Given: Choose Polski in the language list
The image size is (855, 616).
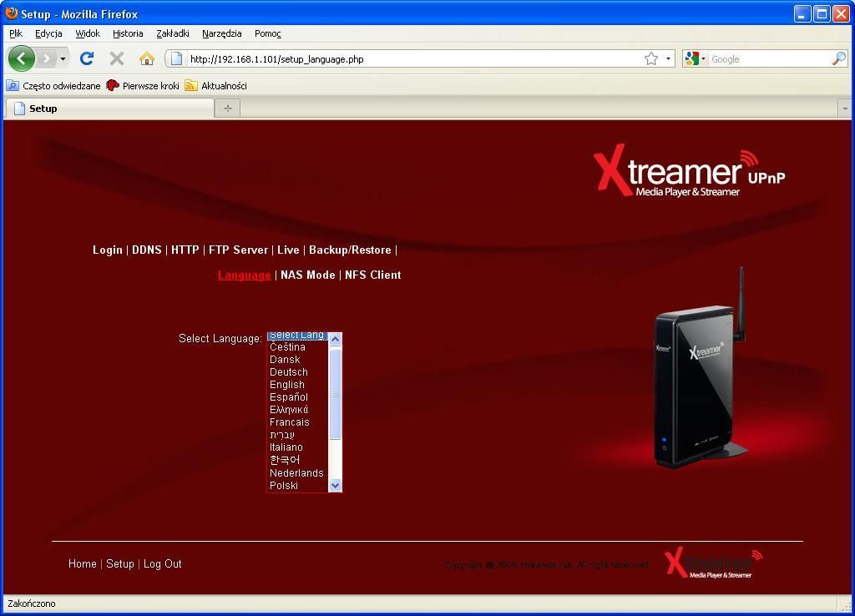Looking at the screenshot, I should tap(298, 485).
